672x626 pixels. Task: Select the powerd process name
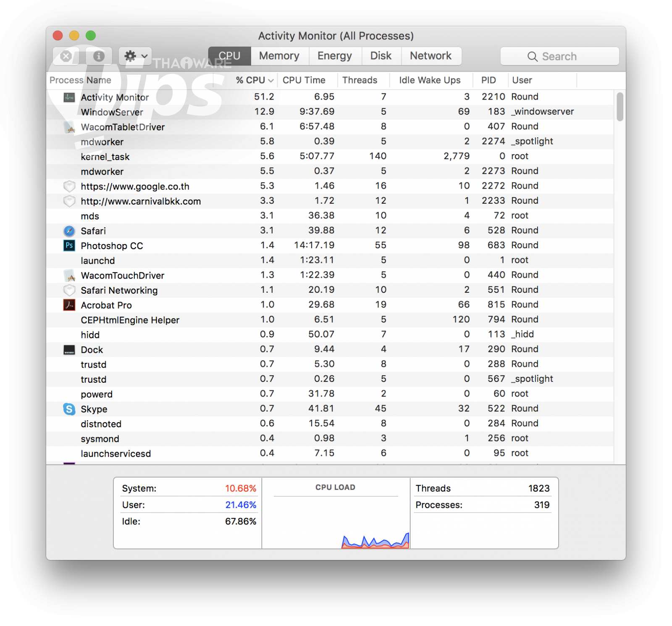(x=97, y=394)
